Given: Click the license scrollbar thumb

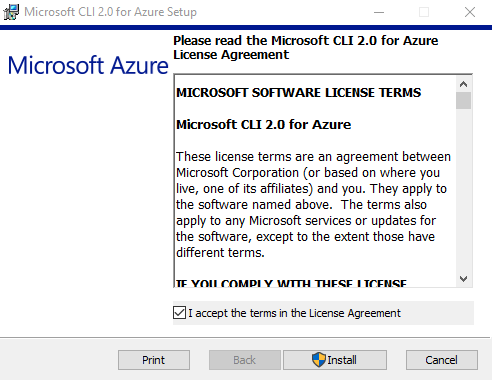Looking at the screenshot, I should click(463, 101).
